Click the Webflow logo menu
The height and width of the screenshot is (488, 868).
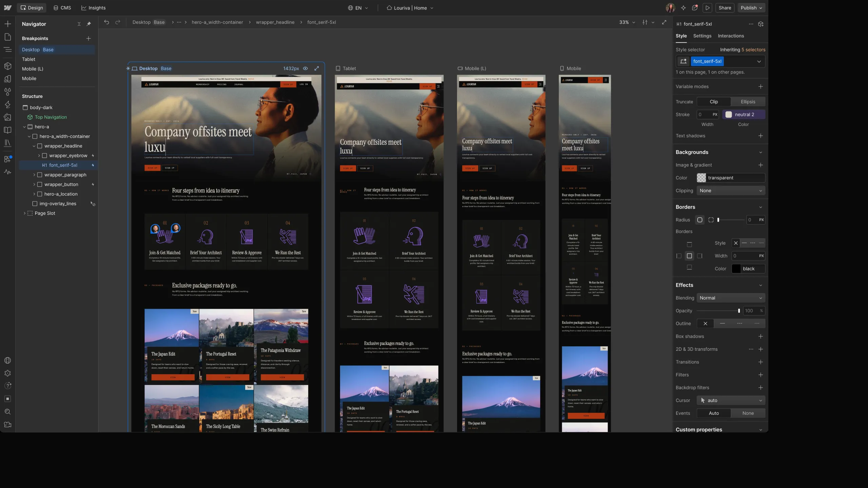[x=7, y=8]
